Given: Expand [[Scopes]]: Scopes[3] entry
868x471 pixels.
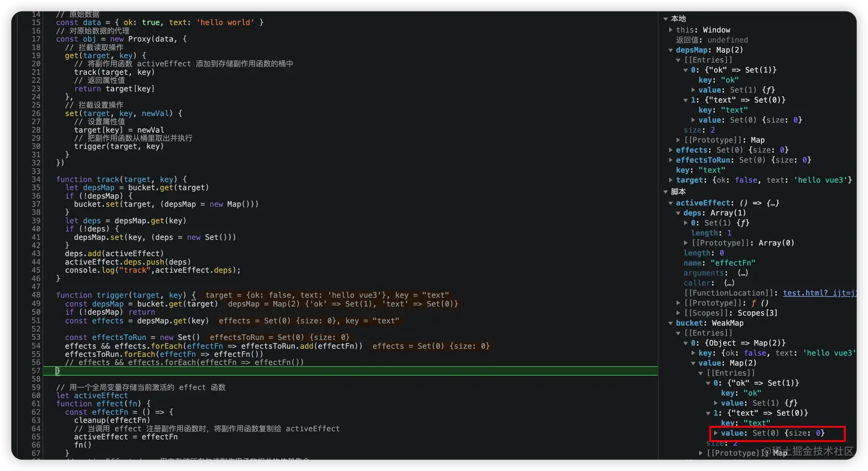Looking at the screenshot, I should click(x=678, y=313).
